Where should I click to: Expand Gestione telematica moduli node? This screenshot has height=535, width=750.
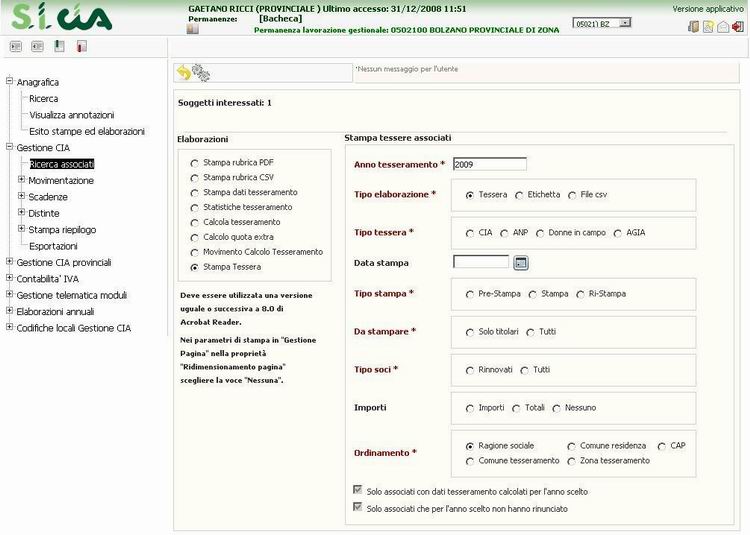[x=9, y=294]
